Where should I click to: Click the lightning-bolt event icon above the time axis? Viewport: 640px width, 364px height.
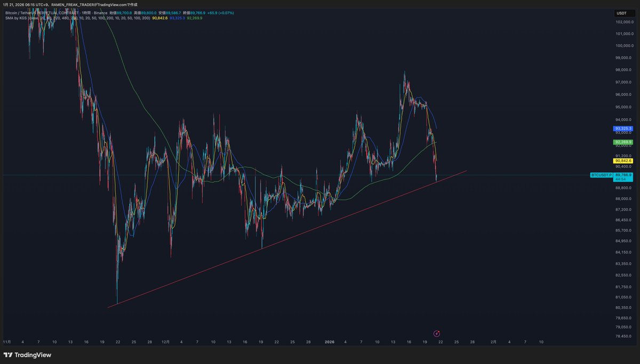click(437, 333)
